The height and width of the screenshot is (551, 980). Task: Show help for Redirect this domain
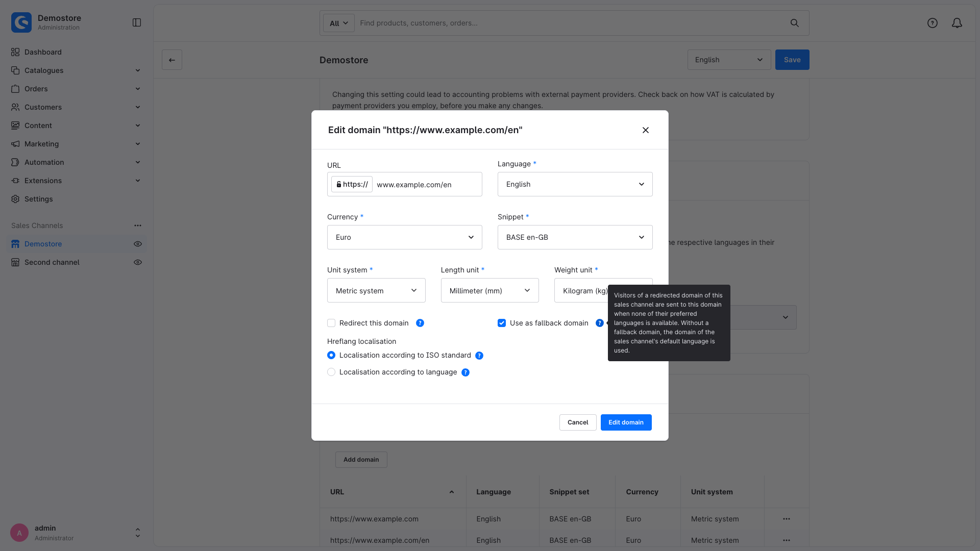point(420,323)
